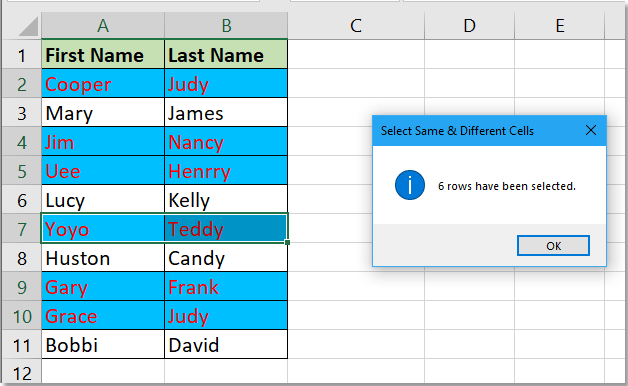This screenshot has width=628, height=386.
Task: Select the cell containing Teddy
Action: [x=226, y=229]
